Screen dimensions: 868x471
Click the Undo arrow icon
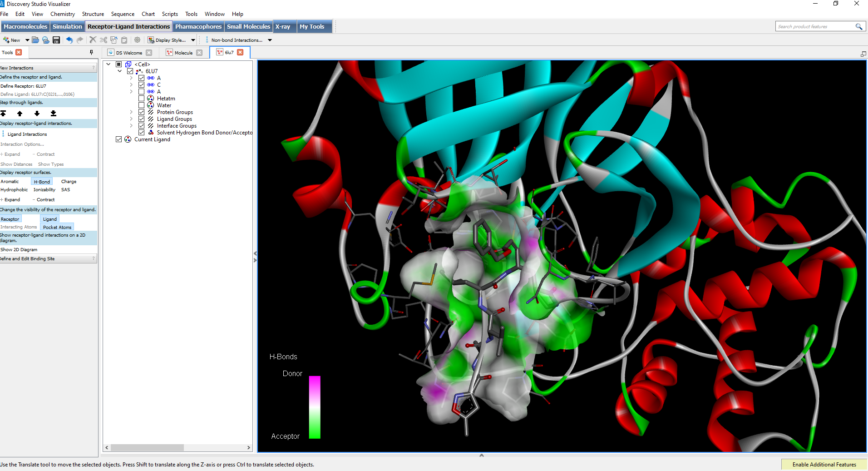(69, 40)
